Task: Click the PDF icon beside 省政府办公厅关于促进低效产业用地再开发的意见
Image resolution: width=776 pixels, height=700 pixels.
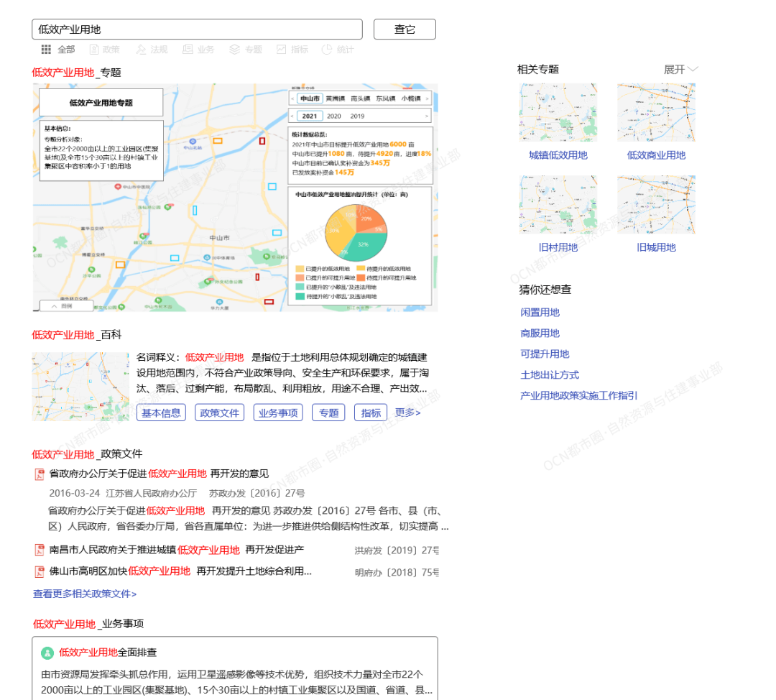Action: (x=39, y=474)
